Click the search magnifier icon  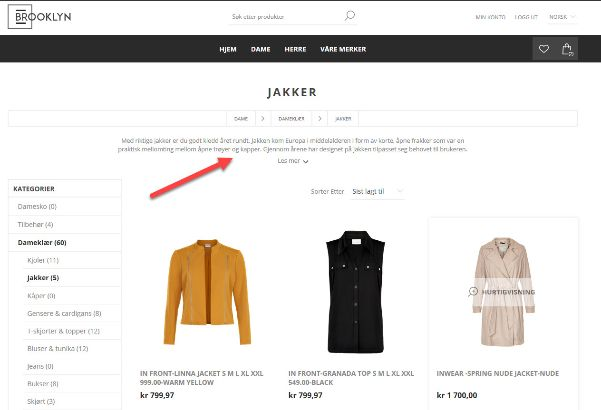point(350,16)
